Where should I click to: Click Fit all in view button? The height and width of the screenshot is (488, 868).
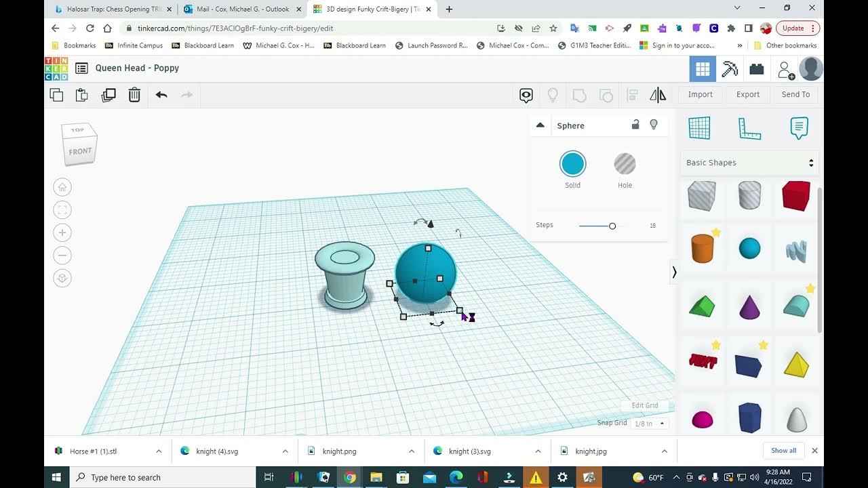coord(62,210)
